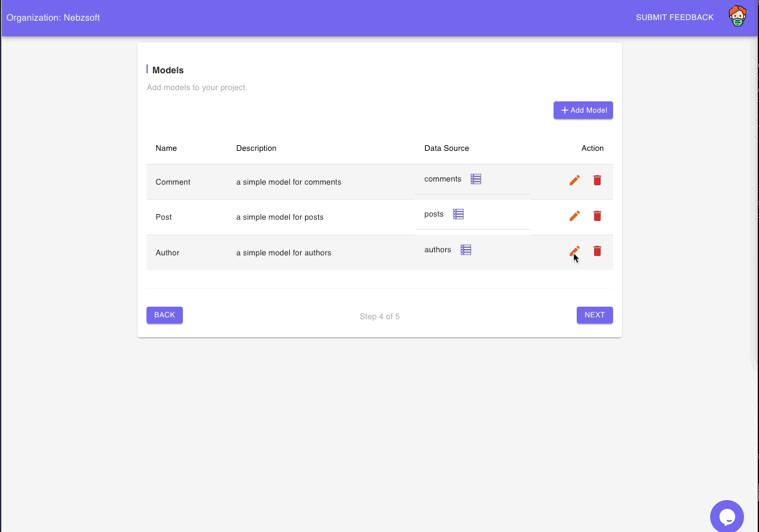Edit the Comment model with pencil icon
Image resolution: width=759 pixels, height=532 pixels.
574,180
